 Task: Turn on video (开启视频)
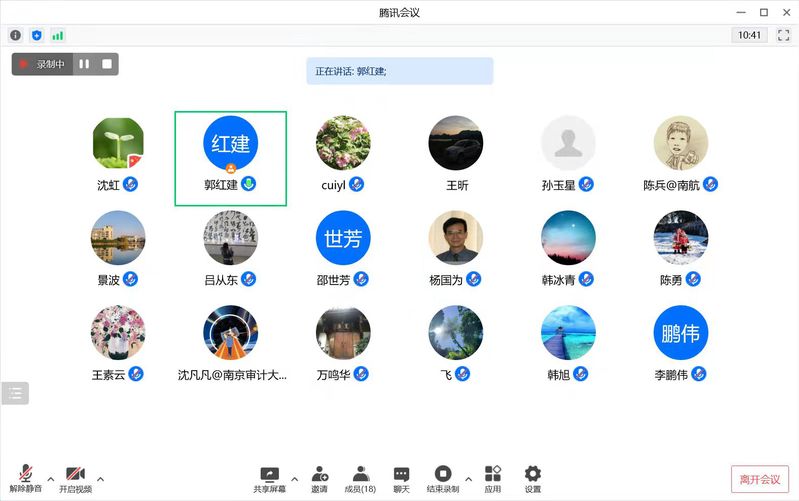75,477
